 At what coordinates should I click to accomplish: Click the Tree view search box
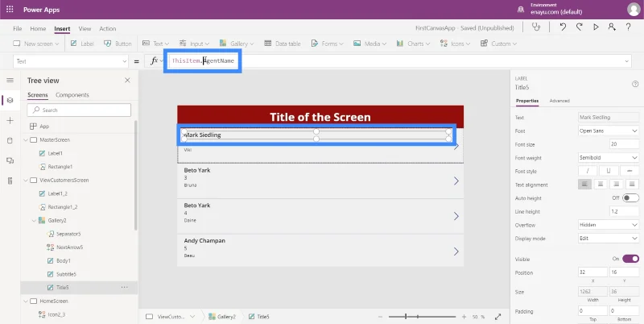pos(79,110)
